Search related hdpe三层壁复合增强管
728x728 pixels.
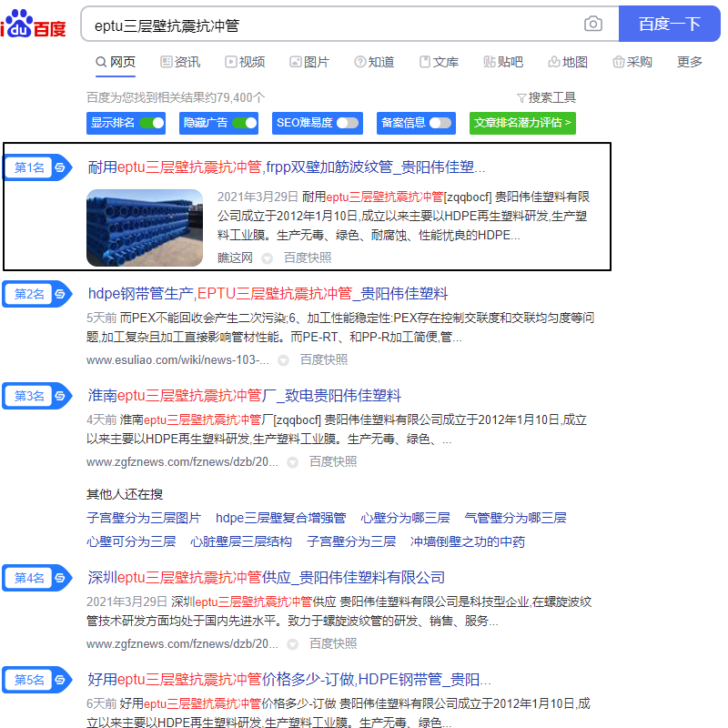coord(281,519)
